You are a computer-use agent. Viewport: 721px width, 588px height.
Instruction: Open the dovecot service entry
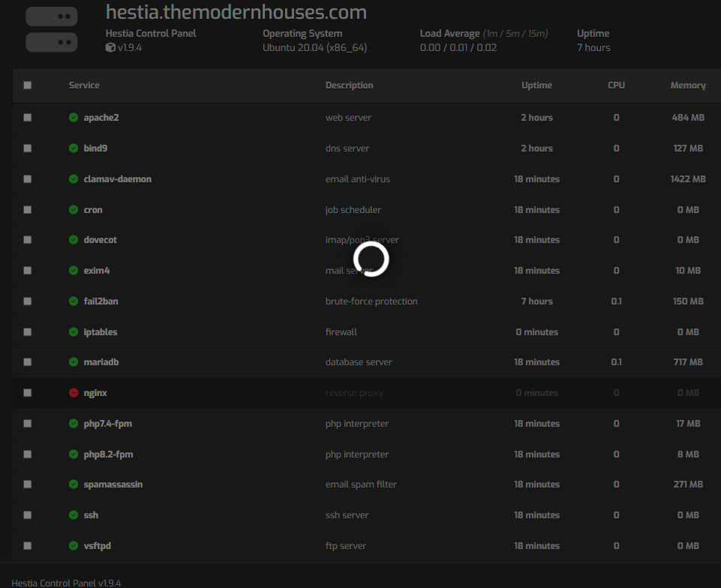(x=100, y=240)
